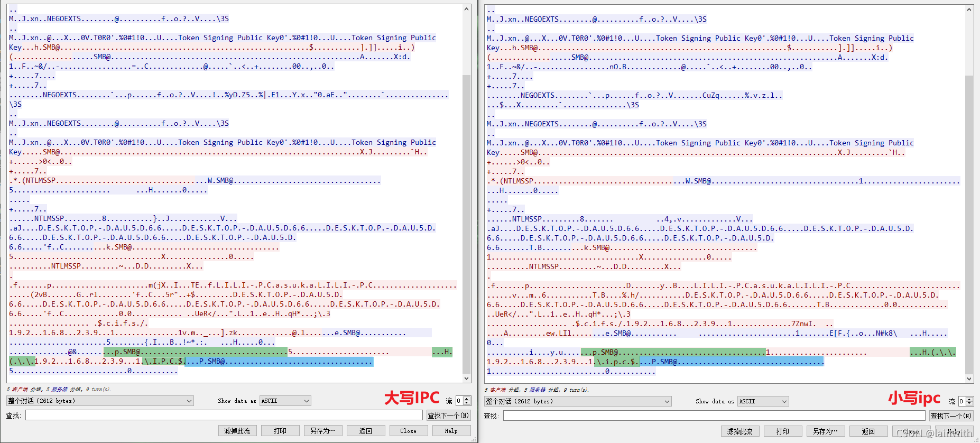980x443 pixels.
Task: Click the green '..p.SMB@' segment in the left stream
Action: tap(196, 352)
